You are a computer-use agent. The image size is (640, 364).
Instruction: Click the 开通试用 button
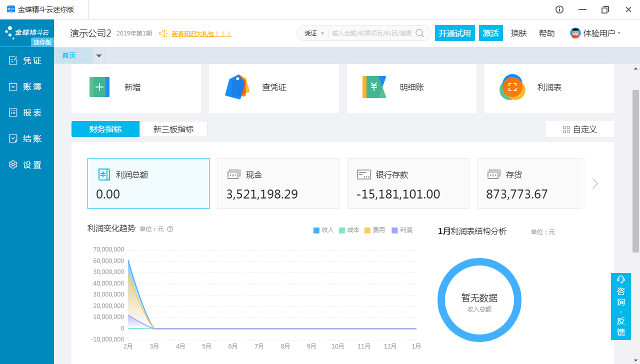tap(454, 33)
